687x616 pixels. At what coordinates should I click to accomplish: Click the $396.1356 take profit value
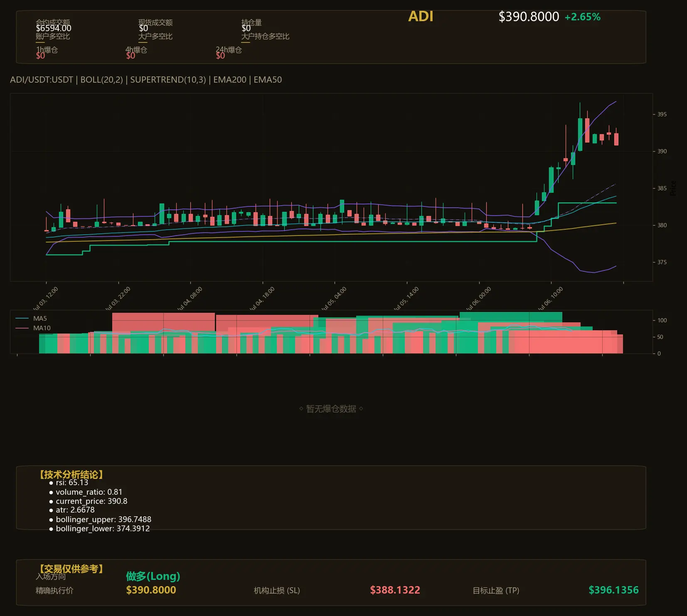(x=613, y=590)
